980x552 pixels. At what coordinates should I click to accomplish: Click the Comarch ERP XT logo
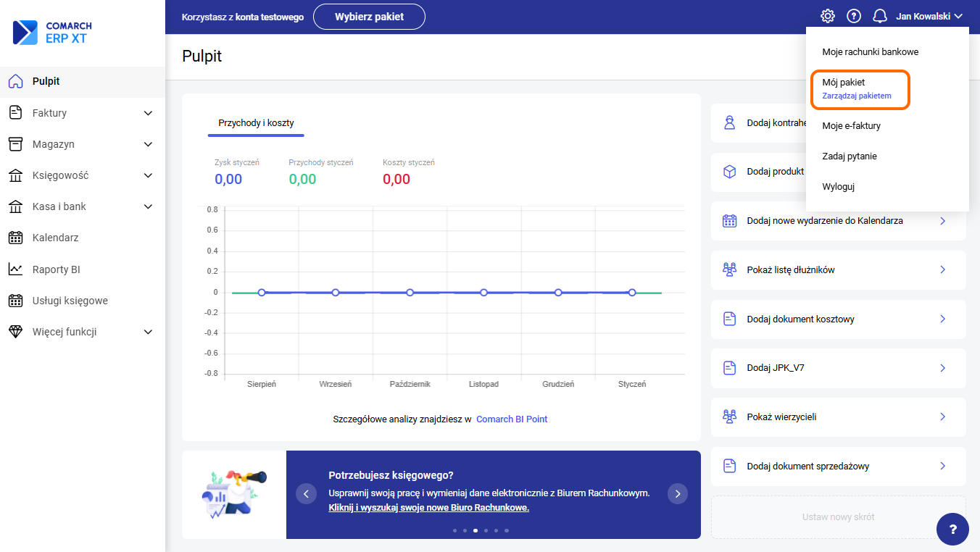pos(53,32)
